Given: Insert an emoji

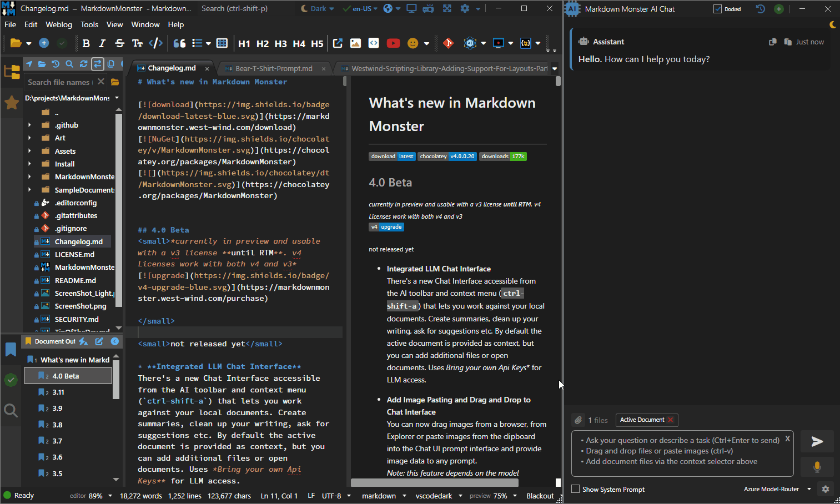Looking at the screenshot, I should [x=413, y=43].
